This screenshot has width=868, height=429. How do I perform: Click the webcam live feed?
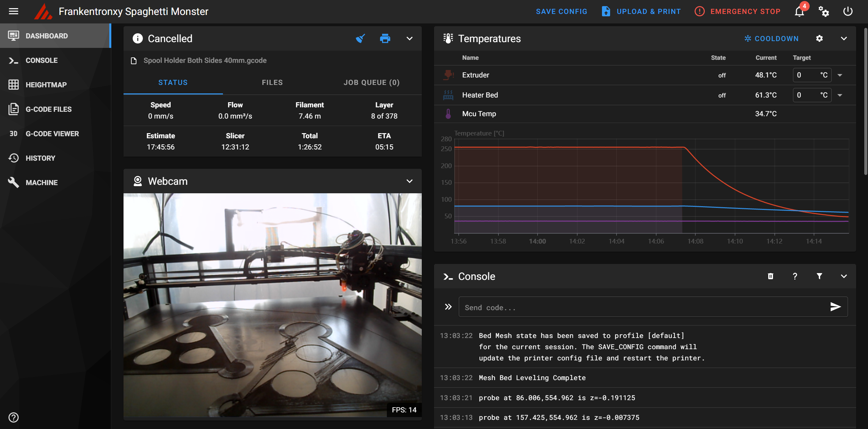point(272,305)
